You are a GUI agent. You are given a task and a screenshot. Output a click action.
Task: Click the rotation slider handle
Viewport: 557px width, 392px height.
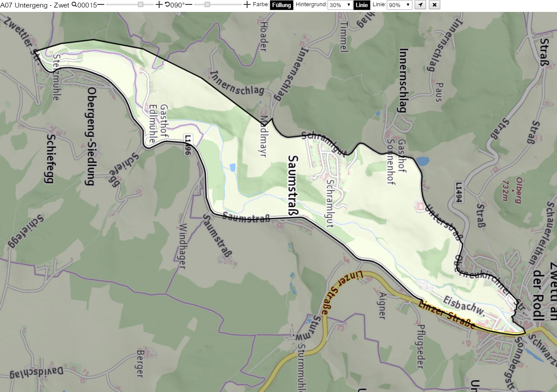click(x=207, y=4)
